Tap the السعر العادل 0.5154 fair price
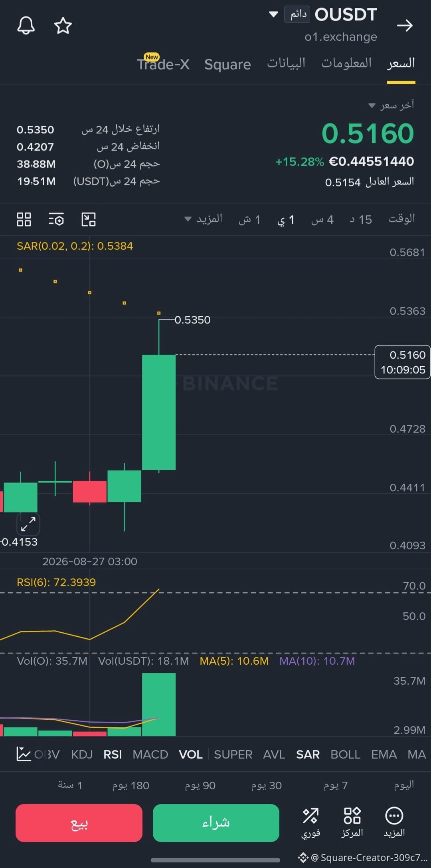The image size is (431, 868). [369, 182]
